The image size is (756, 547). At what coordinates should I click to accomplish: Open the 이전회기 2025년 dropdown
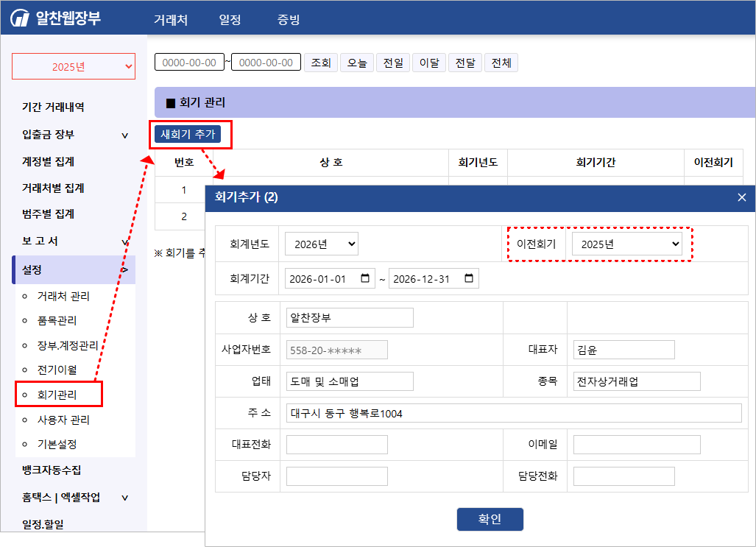tap(626, 244)
